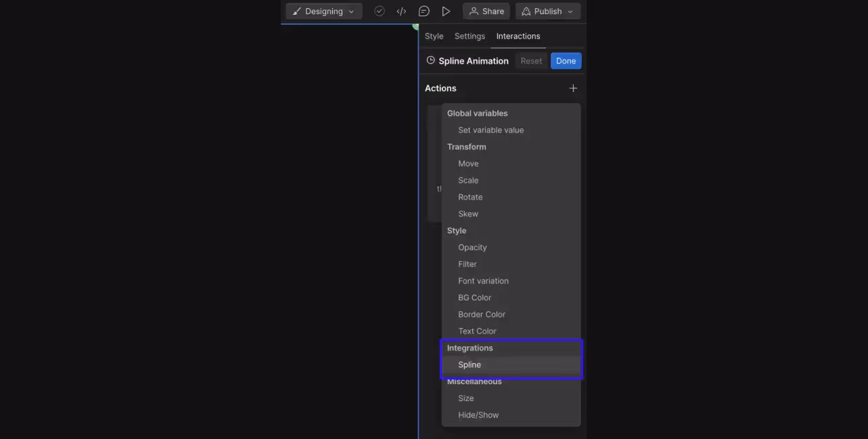Expand the Publish dropdown arrow
The image size is (868, 439).
(570, 11)
